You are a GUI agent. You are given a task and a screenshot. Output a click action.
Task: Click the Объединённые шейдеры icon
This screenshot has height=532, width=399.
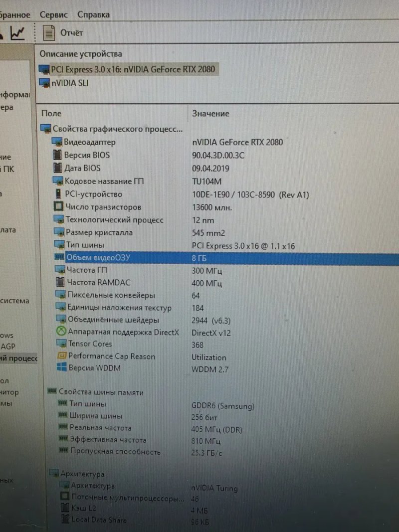coord(61,319)
